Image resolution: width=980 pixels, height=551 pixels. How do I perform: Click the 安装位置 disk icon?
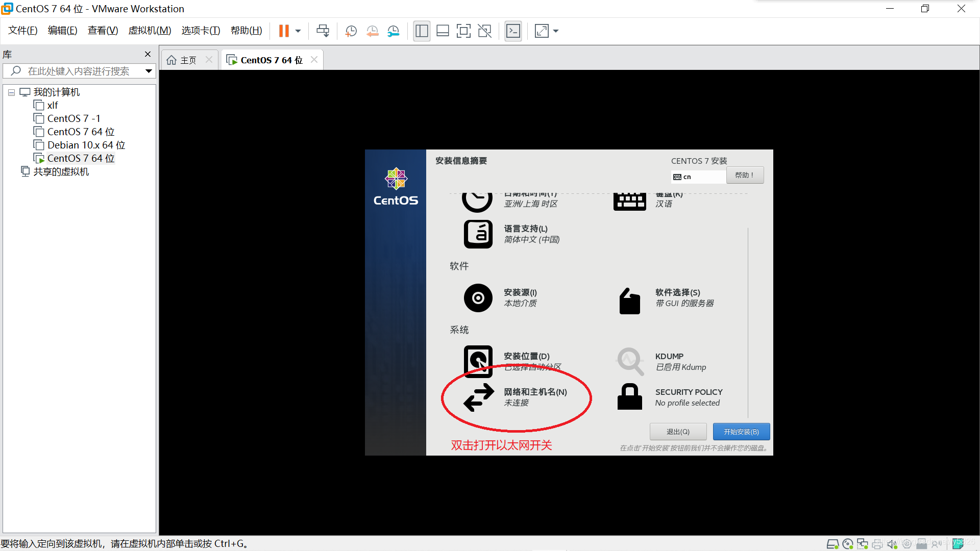(477, 360)
